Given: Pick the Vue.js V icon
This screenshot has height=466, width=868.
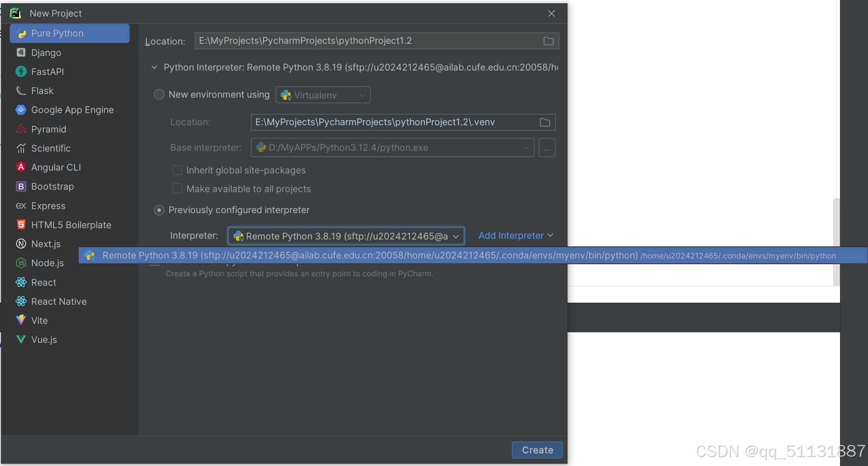Looking at the screenshot, I should [x=21, y=340].
